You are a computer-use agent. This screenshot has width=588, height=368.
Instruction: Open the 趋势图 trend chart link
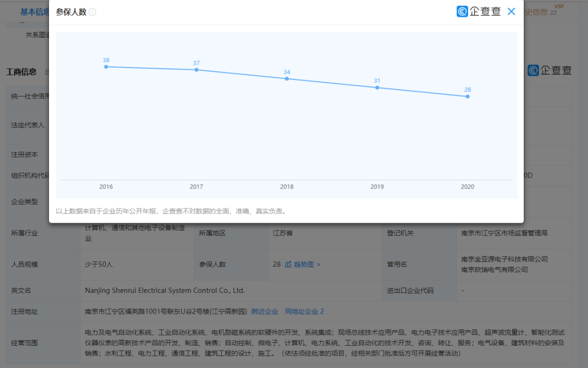coord(307,265)
